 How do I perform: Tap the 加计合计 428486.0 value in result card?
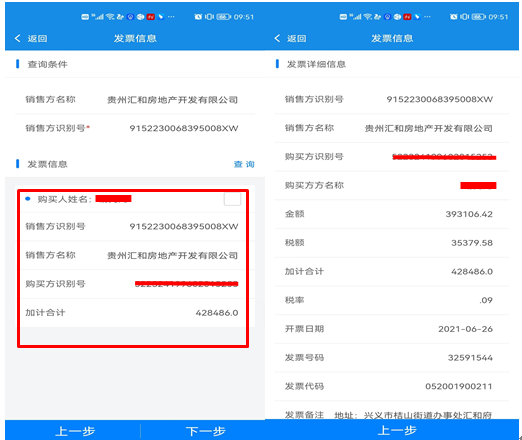[217, 313]
